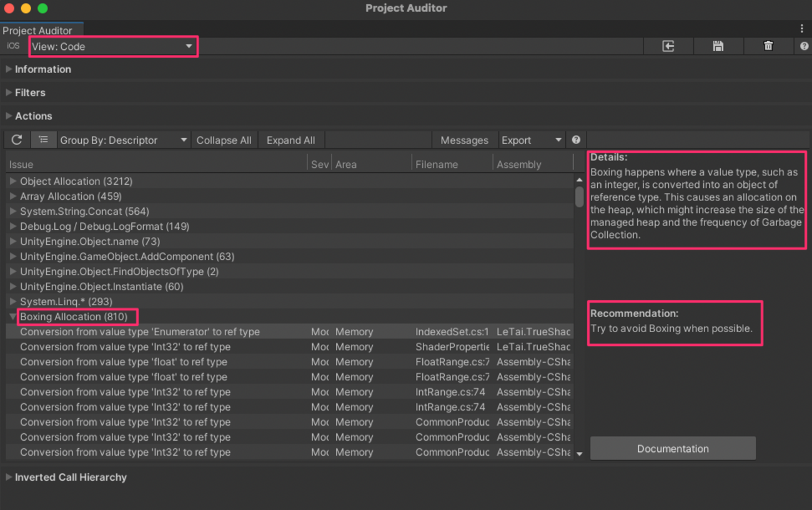The width and height of the screenshot is (812, 510).
Task: Expand the Object Allocation (3212) group
Action: (x=12, y=181)
